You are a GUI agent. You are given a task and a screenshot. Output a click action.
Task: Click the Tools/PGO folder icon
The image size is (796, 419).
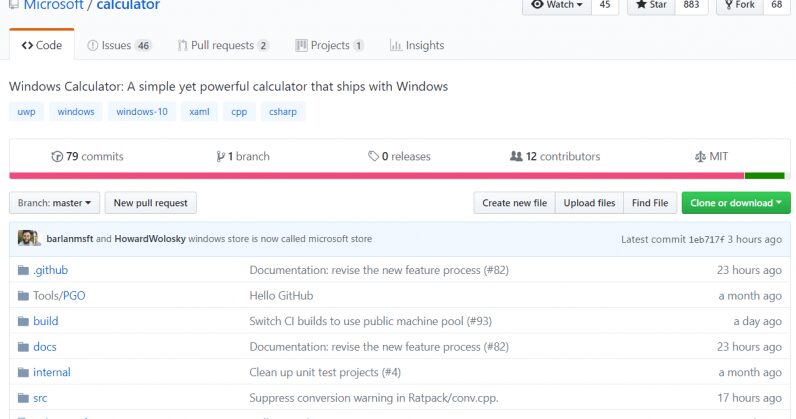pos(24,296)
